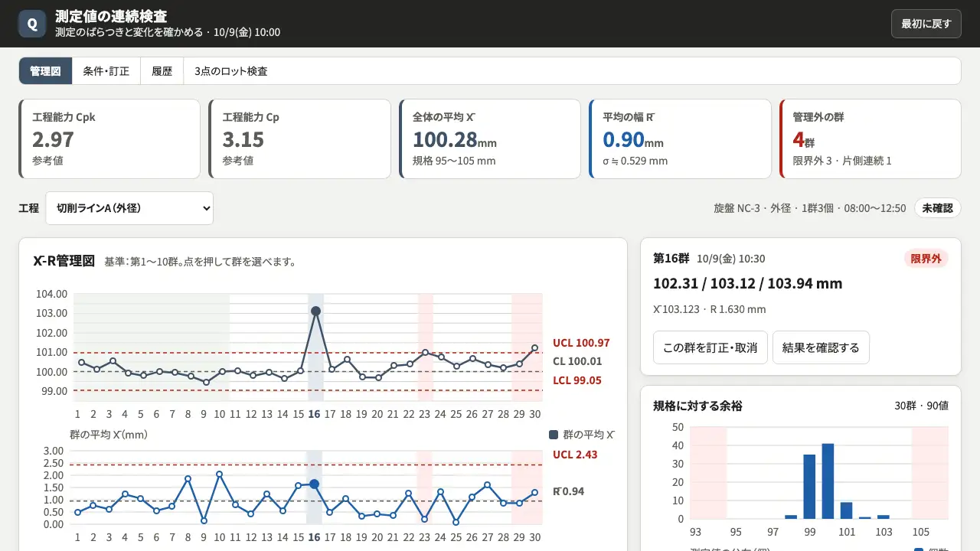Image resolution: width=980 pixels, height=551 pixels.
Task: Click the UCL 2.43 label
Action: tap(575, 455)
